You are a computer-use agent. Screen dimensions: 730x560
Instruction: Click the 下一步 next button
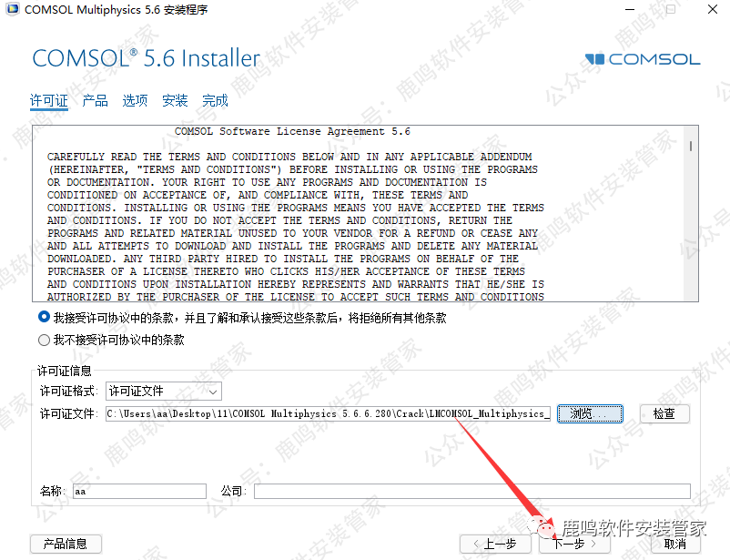click(574, 544)
